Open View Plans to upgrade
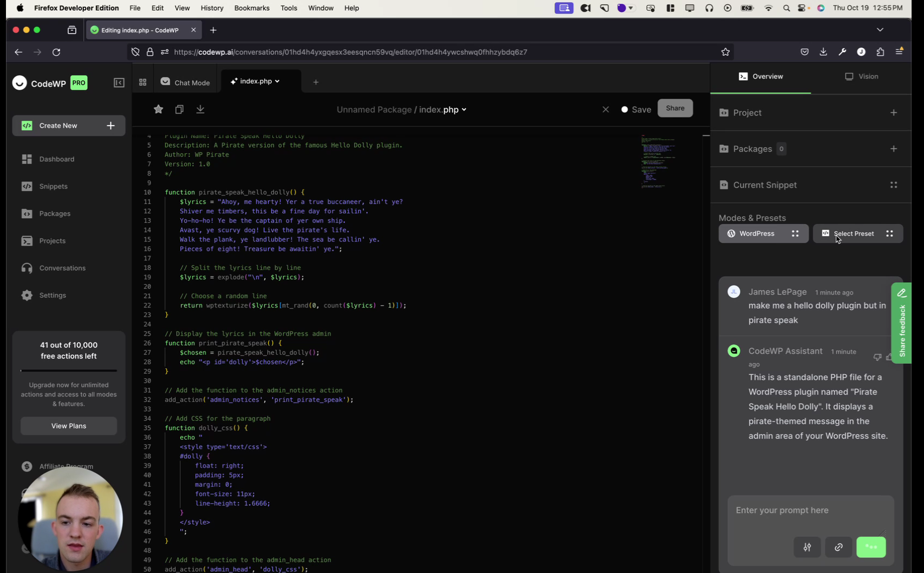 tap(68, 426)
